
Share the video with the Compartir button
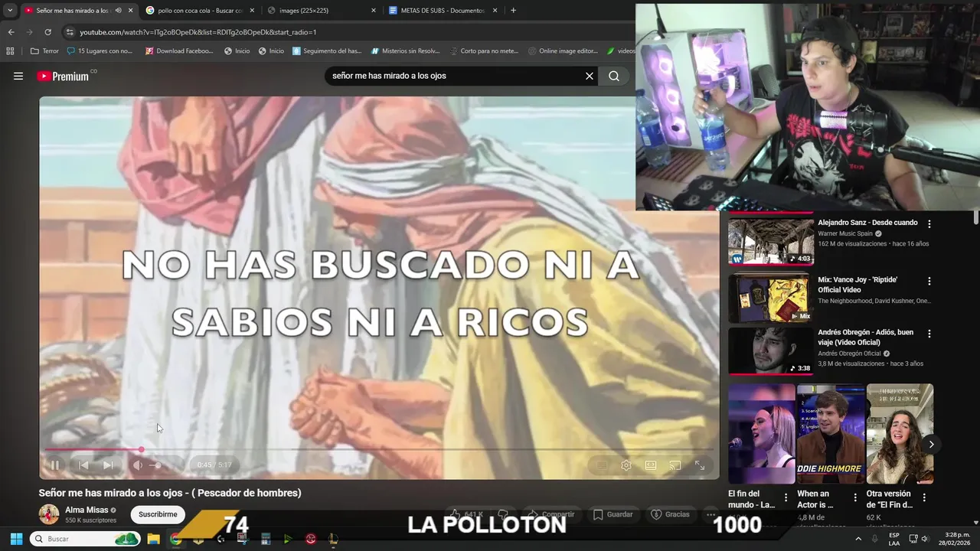point(550,514)
